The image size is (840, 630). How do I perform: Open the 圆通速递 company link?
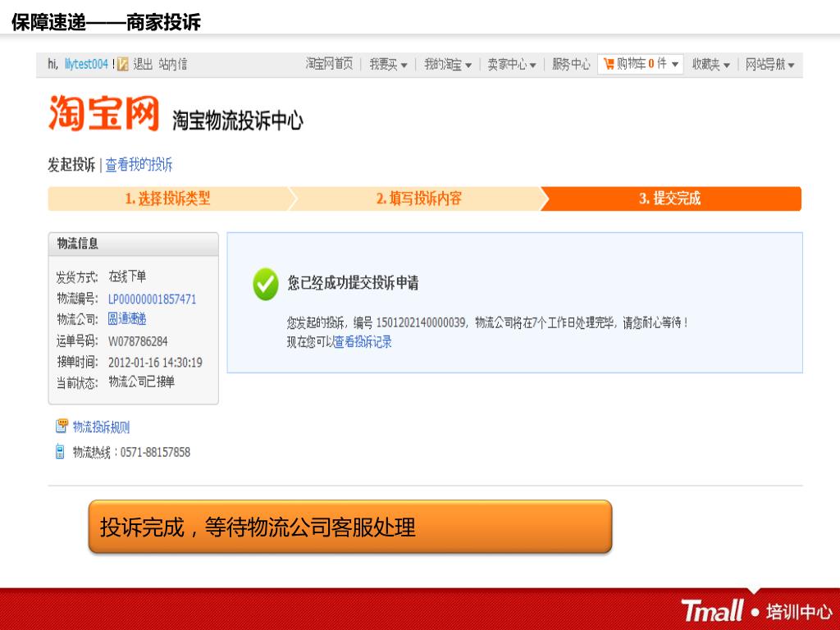[x=127, y=319]
